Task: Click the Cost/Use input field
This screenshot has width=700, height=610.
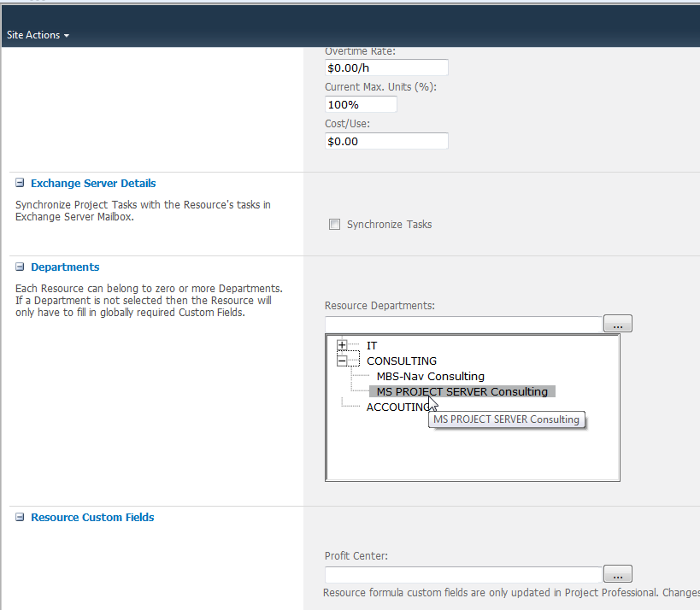Action: (x=386, y=141)
